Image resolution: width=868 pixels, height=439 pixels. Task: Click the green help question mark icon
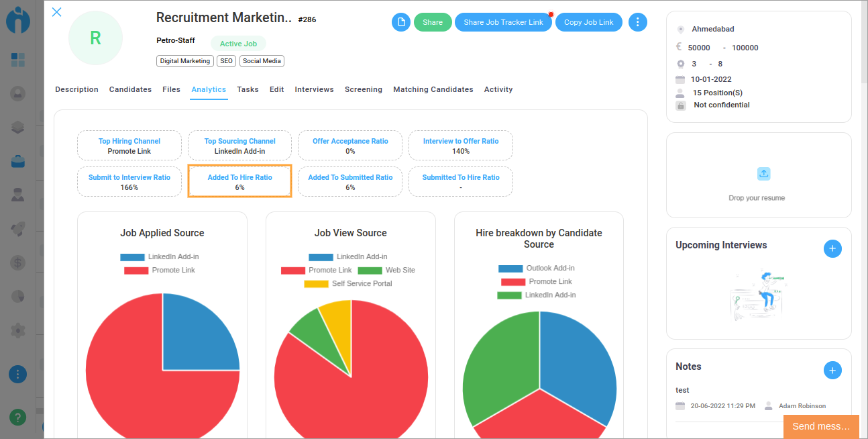coord(18,417)
